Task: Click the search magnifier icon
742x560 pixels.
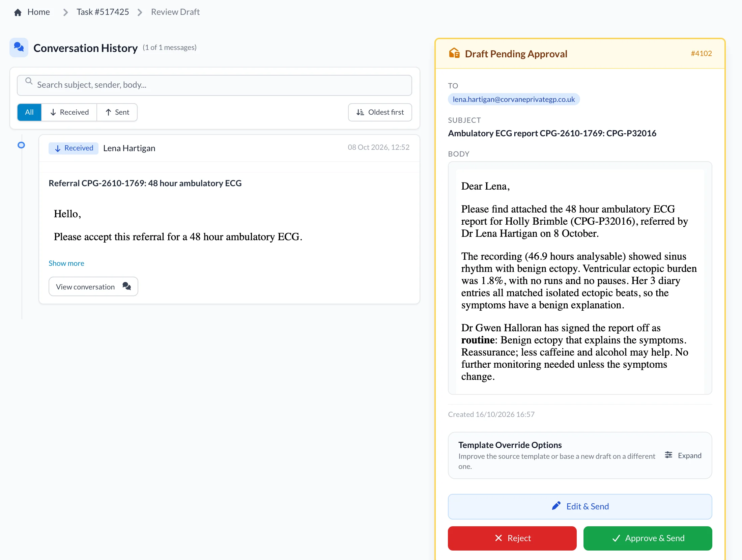Action: pyautogui.click(x=29, y=81)
